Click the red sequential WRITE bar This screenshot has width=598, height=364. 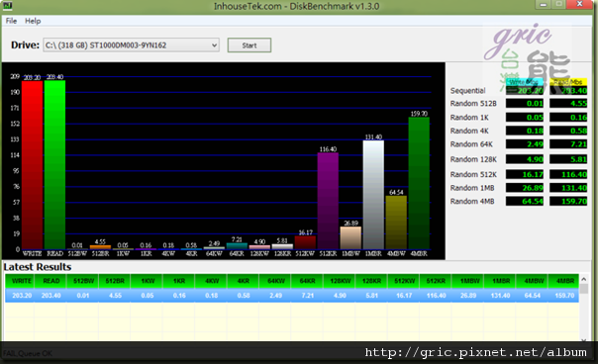(x=32, y=165)
